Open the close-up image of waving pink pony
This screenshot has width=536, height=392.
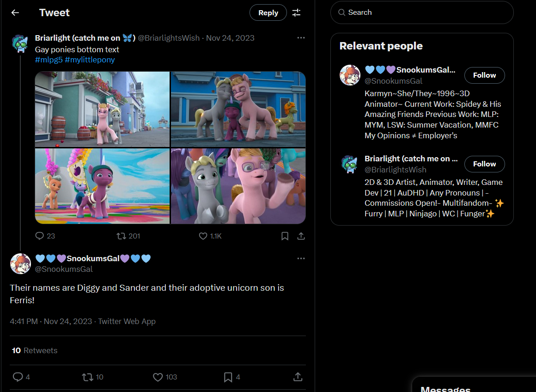point(238,186)
